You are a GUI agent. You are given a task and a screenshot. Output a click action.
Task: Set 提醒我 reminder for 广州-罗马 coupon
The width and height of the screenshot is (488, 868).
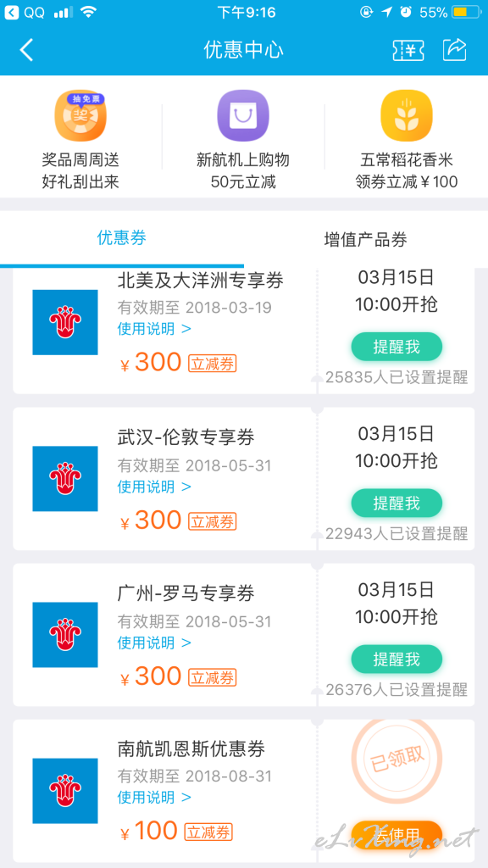click(396, 659)
